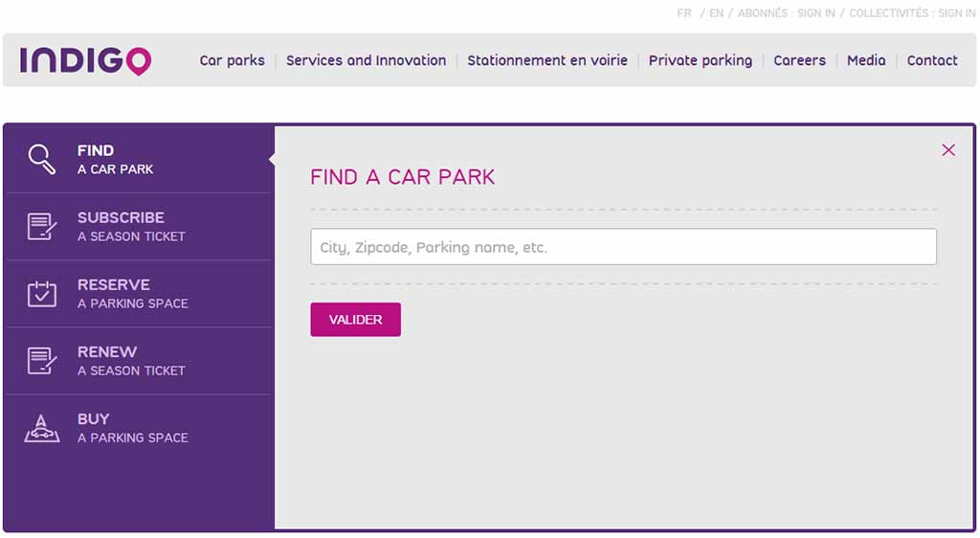Click the Renew season ticket document icon
Viewport: 980px width, 538px height.
pyautogui.click(x=42, y=361)
